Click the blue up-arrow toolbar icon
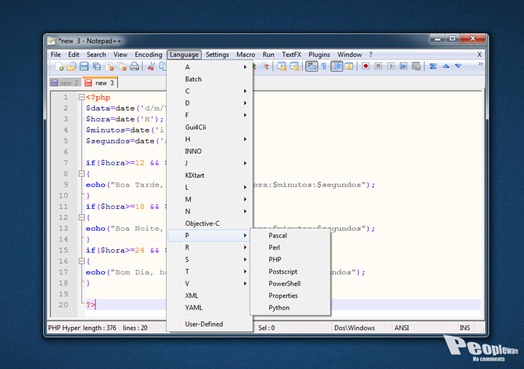The width and height of the screenshot is (524, 369). pos(445,66)
